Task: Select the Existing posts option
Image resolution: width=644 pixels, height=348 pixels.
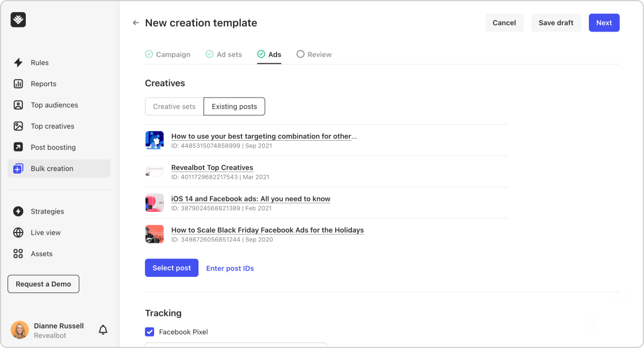Action: tap(234, 106)
